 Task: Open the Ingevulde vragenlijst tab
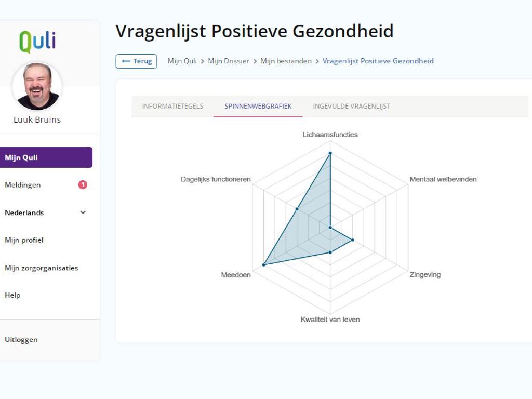[x=351, y=106]
